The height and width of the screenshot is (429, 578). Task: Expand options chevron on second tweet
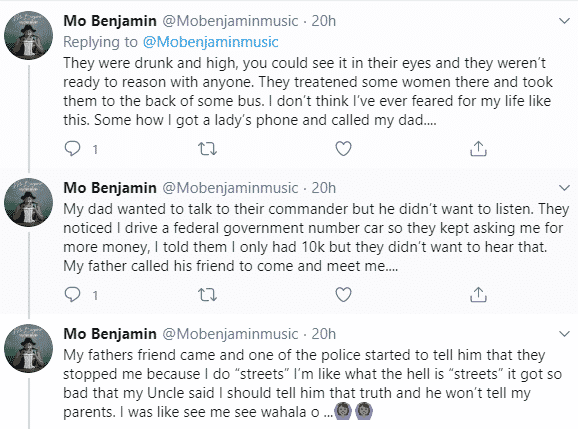564,188
